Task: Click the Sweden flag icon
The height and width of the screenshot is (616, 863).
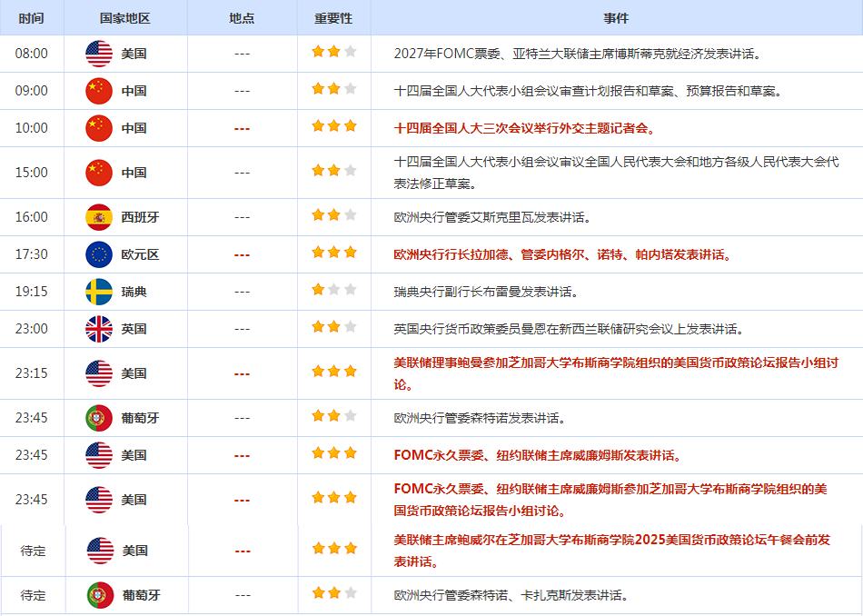Action: coord(99,292)
